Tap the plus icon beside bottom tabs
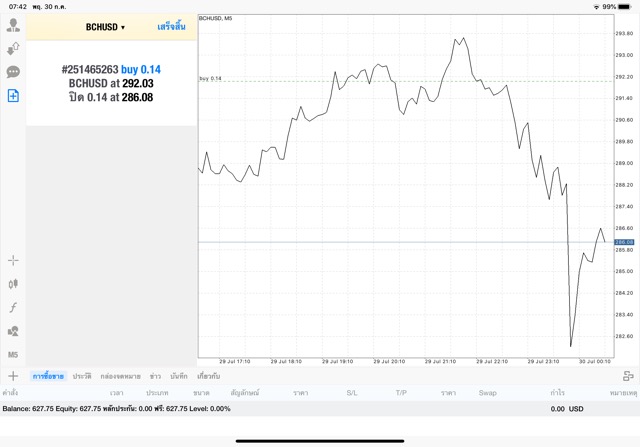The height and width of the screenshot is (447, 640). 13,376
